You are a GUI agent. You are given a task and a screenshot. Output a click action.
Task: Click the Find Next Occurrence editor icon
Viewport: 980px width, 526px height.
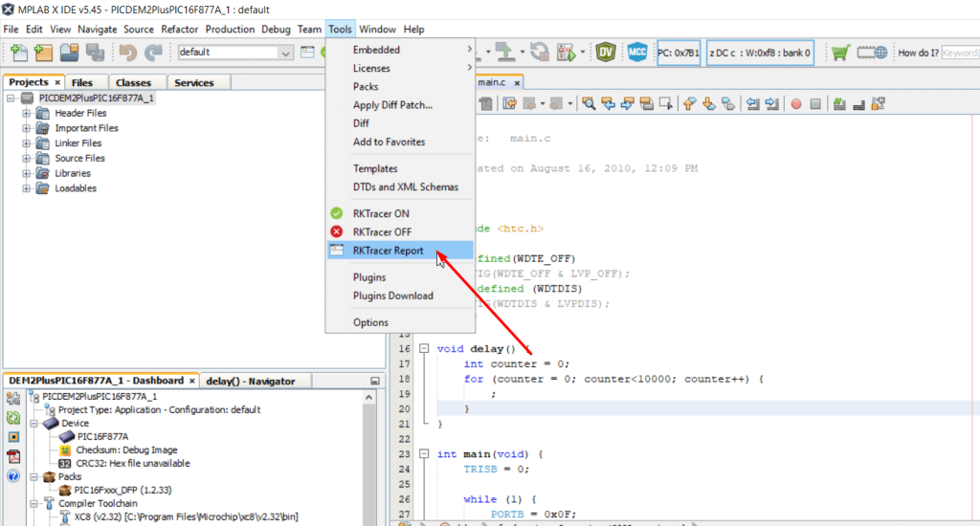point(627,103)
